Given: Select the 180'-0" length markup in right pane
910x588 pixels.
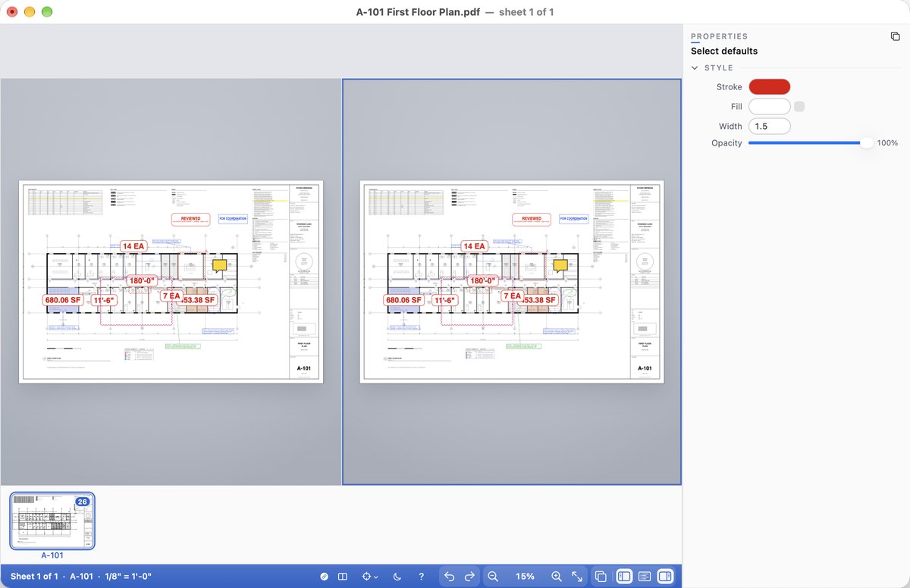Looking at the screenshot, I should (x=482, y=280).
